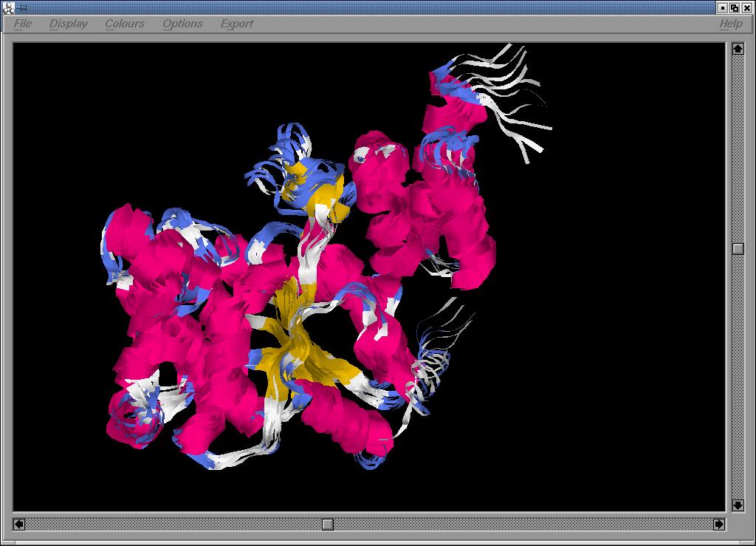Viewport: 756px width, 546px height.
Task: Click the pin icon in the title bar
Action: pos(22,7)
